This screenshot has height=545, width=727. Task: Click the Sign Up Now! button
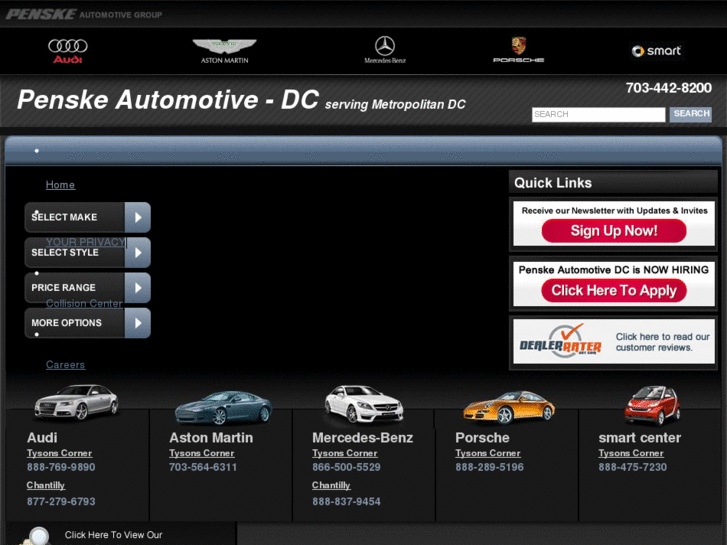(614, 231)
